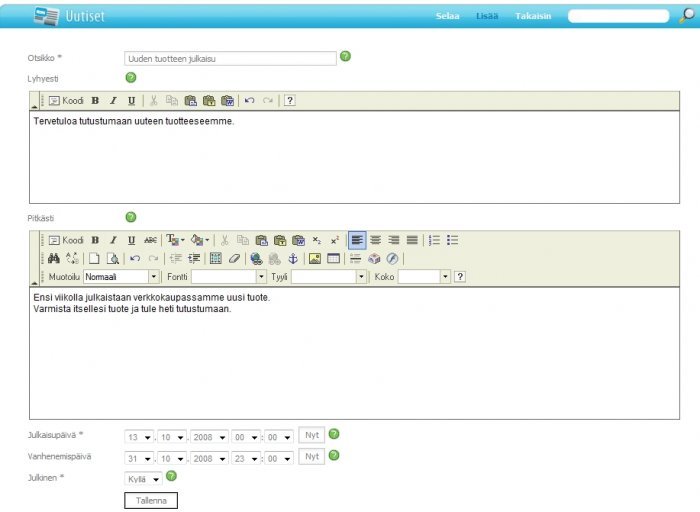Screen dimensions: 700x512
Task: Paste from Word in Pitkästi editor
Action: 298,240
